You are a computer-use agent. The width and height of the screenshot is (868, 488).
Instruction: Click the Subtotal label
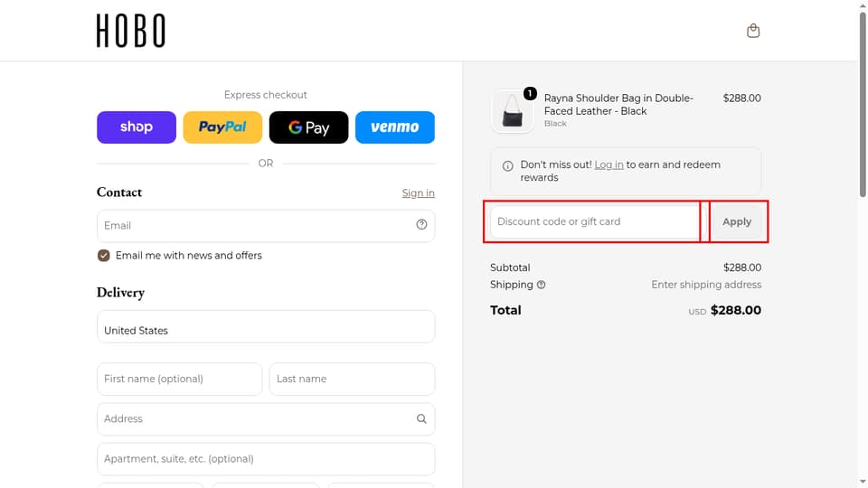coord(510,267)
